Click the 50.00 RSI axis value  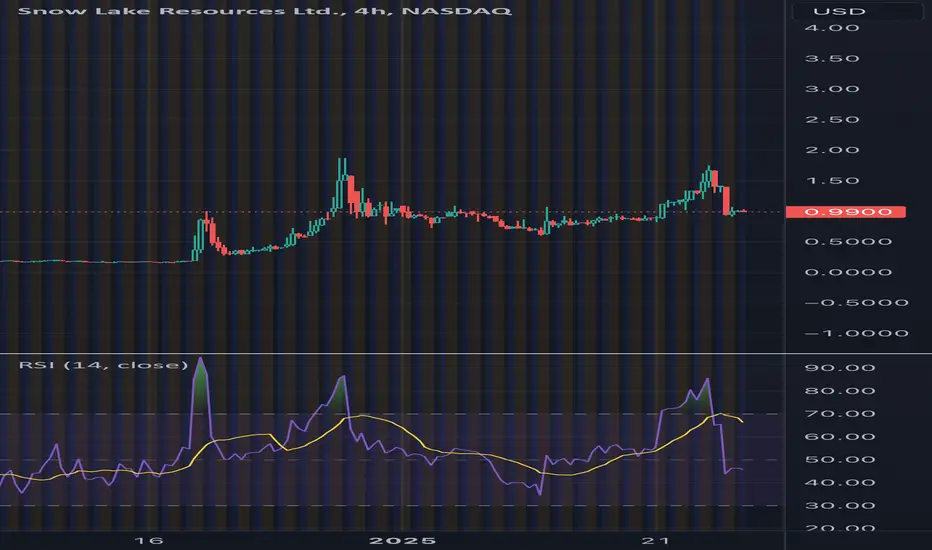click(x=840, y=460)
